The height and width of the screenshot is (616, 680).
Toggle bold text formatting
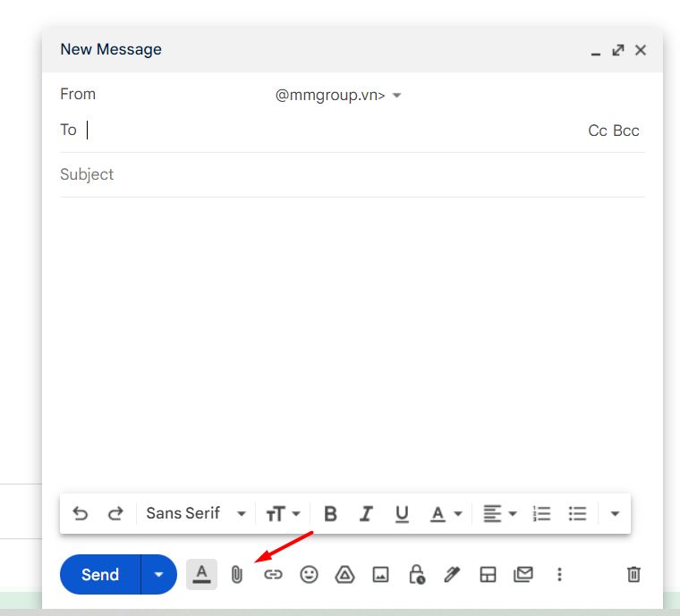(330, 513)
